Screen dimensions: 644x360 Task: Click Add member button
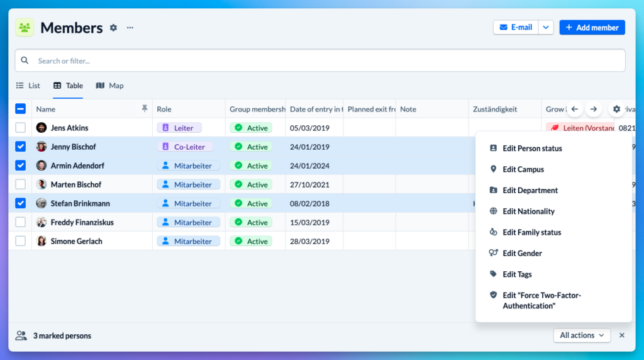[592, 28]
